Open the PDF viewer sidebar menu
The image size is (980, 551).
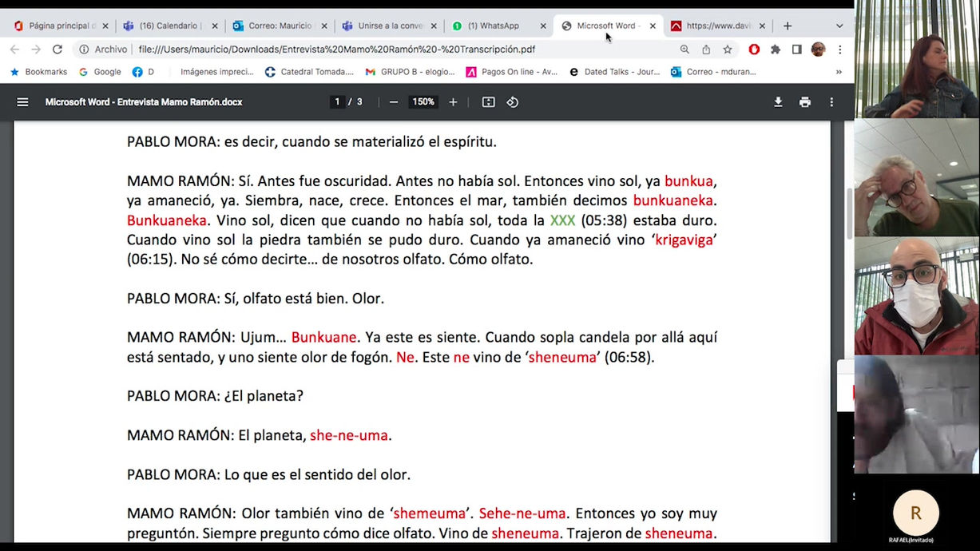(22, 102)
